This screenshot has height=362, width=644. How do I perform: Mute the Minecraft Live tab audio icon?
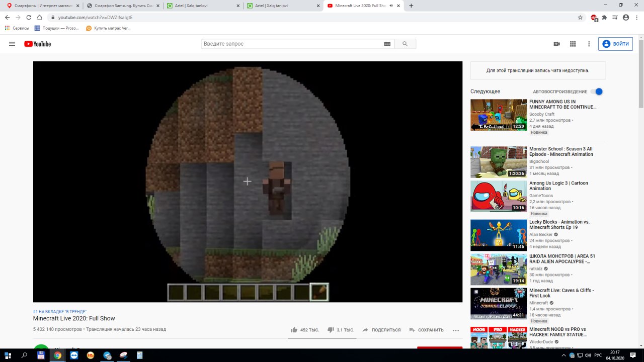(x=391, y=6)
